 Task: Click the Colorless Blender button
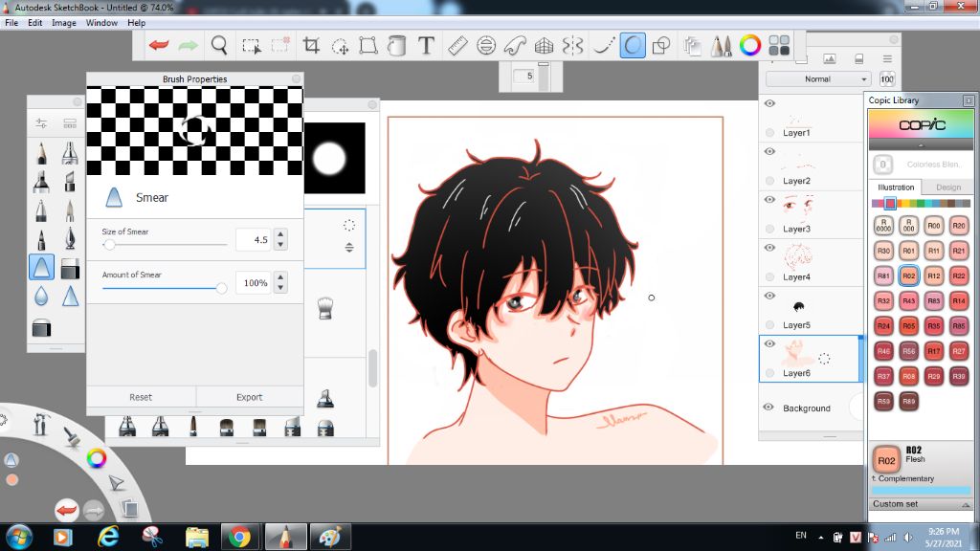pos(883,165)
